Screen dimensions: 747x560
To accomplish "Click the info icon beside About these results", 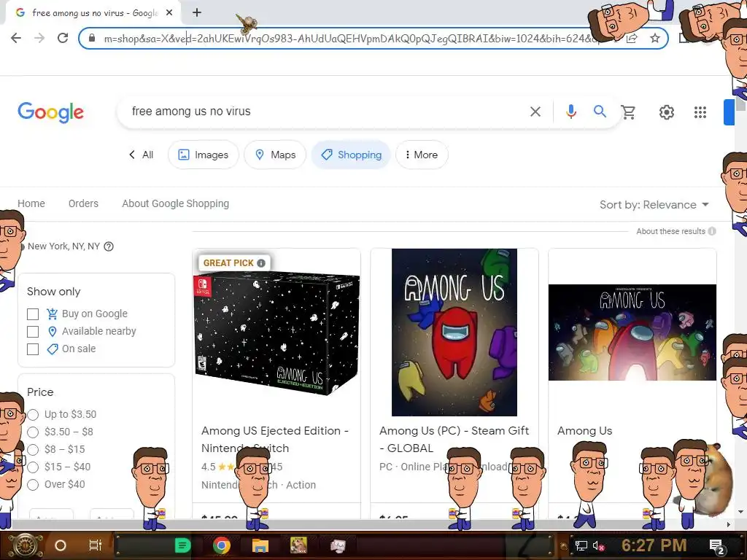I will (x=712, y=231).
